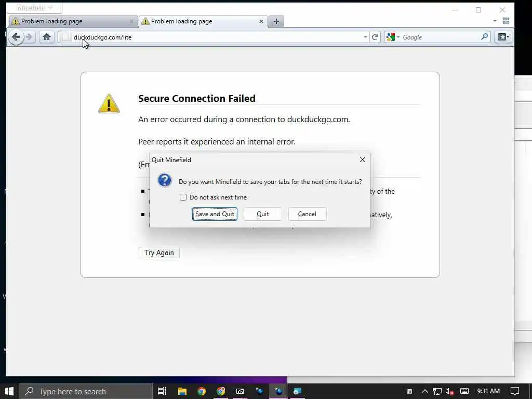Cancel the Quit Minefield dialog
Image resolution: width=532 pixels, height=399 pixels.
(307, 214)
